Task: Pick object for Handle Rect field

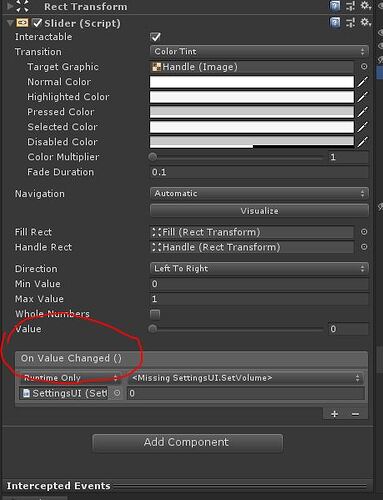Action: click(364, 247)
